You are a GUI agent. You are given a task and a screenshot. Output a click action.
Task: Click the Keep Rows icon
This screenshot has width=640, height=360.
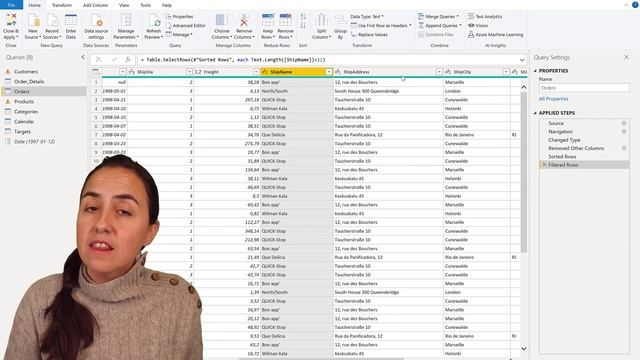(x=268, y=20)
